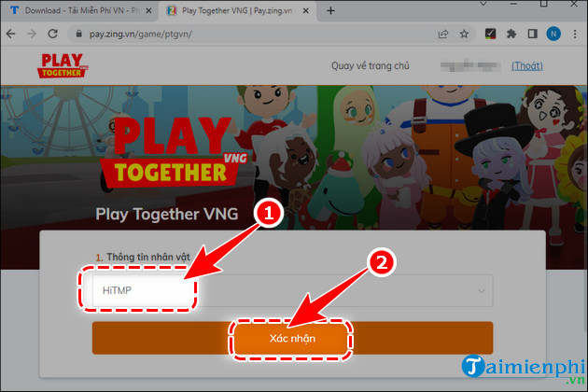Bookmark this page with the star
The image size is (588, 392).
pos(464,35)
